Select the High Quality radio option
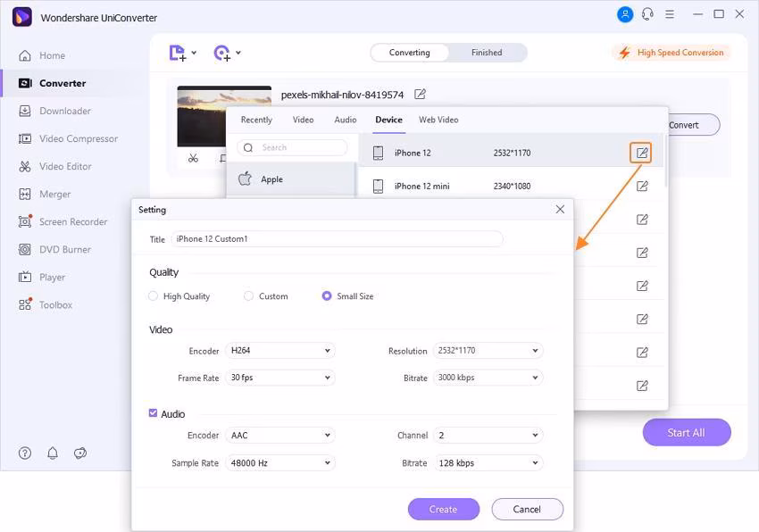Screen dimensions: 759x532 [153, 295]
